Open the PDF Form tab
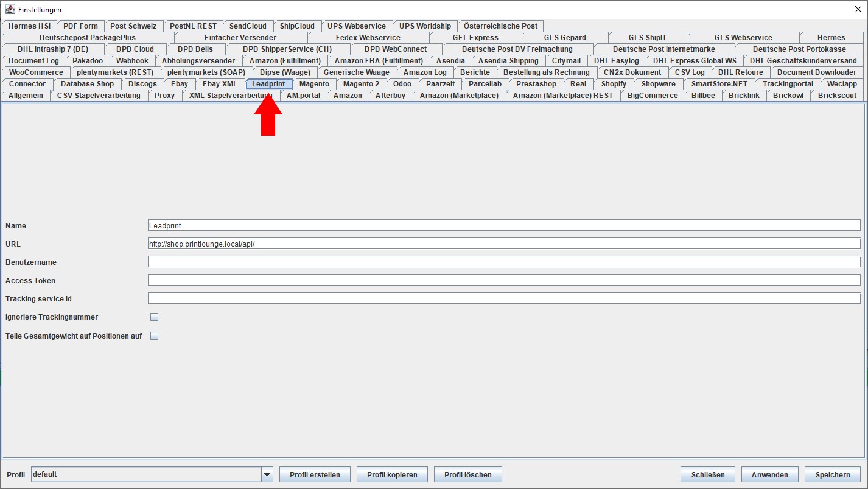 pos(80,26)
